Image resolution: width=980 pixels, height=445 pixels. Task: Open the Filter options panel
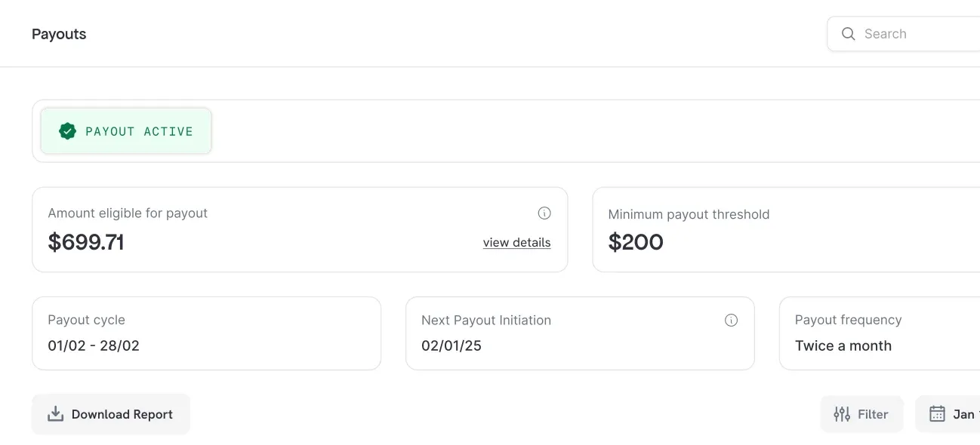click(x=861, y=413)
